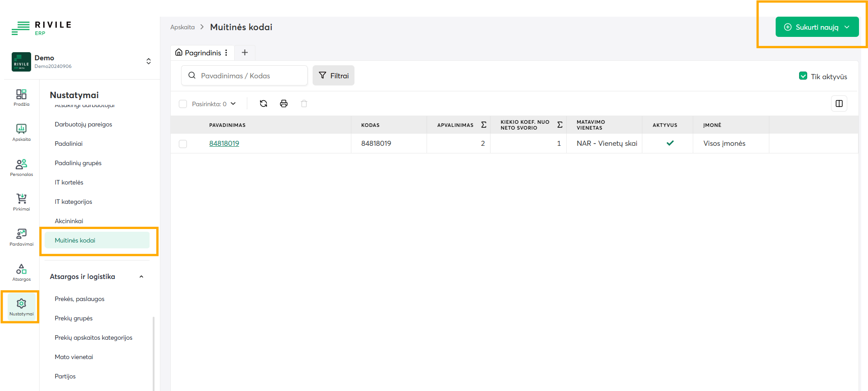The height and width of the screenshot is (391, 868).
Task: Go to Personalas module
Action: click(21, 167)
